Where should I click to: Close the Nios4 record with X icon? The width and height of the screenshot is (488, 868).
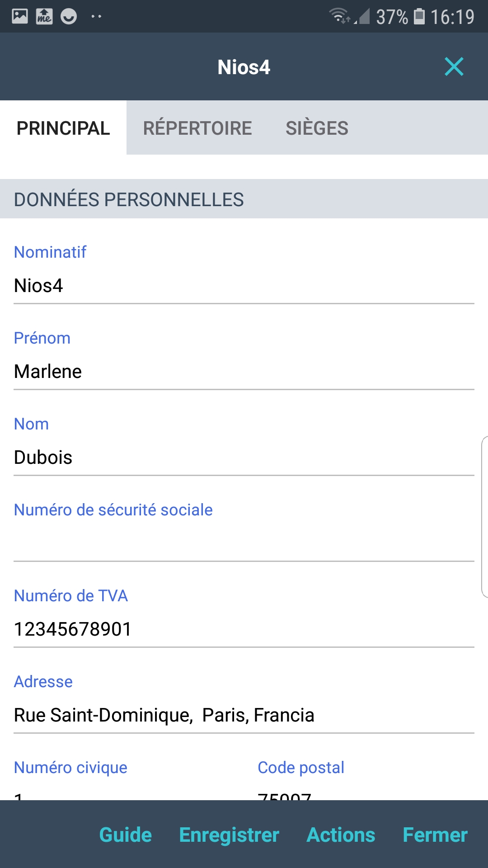click(x=454, y=67)
